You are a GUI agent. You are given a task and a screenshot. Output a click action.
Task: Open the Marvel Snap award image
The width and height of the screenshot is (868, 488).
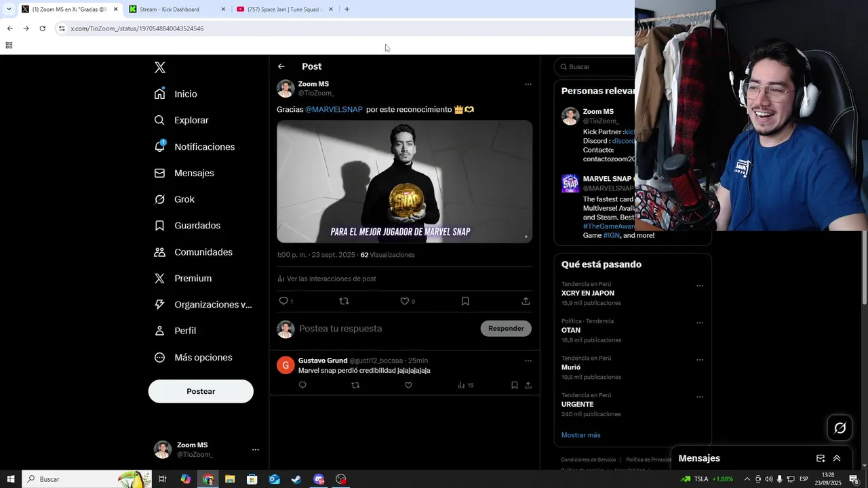coord(404,182)
